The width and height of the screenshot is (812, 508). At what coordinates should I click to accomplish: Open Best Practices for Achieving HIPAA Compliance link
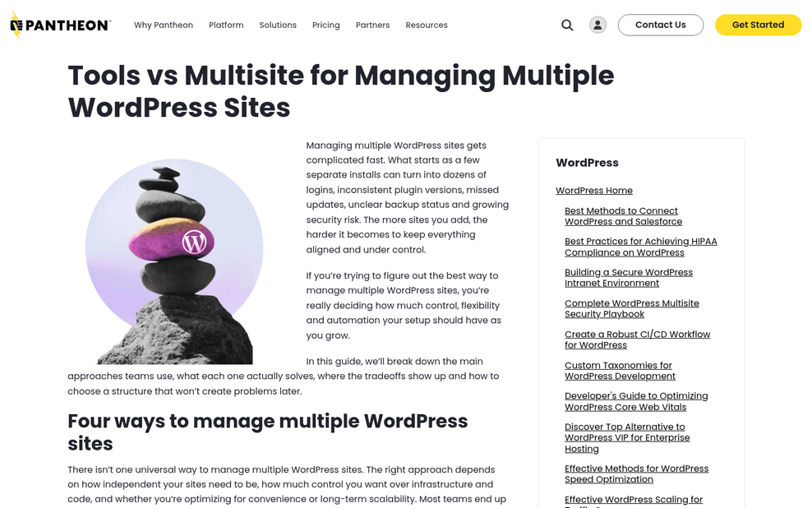coord(640,247)
